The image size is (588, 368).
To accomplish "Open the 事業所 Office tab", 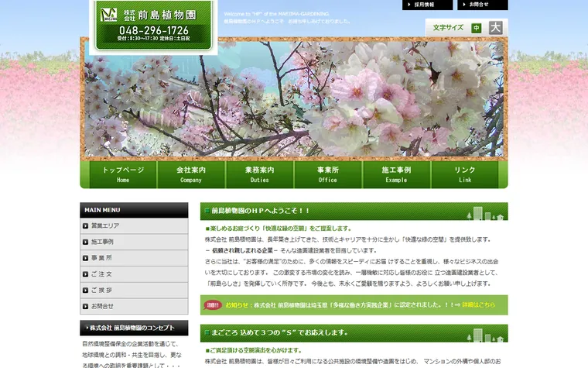I will click(328, 174).
